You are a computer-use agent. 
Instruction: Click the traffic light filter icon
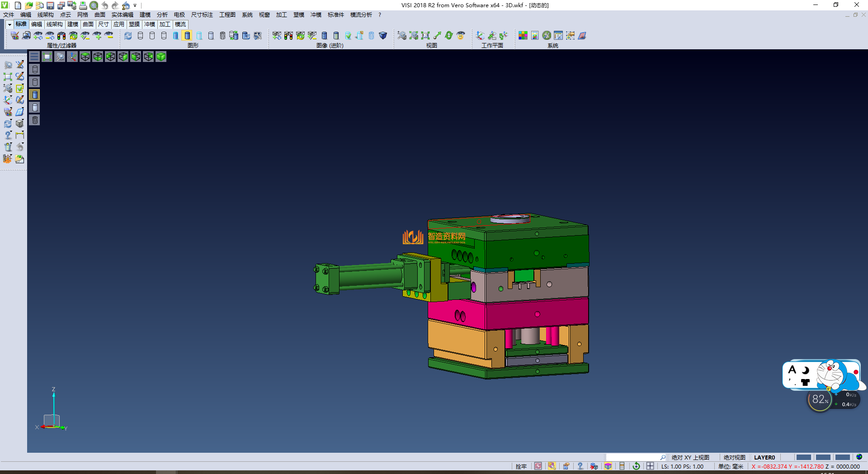[x=61, y=36]
